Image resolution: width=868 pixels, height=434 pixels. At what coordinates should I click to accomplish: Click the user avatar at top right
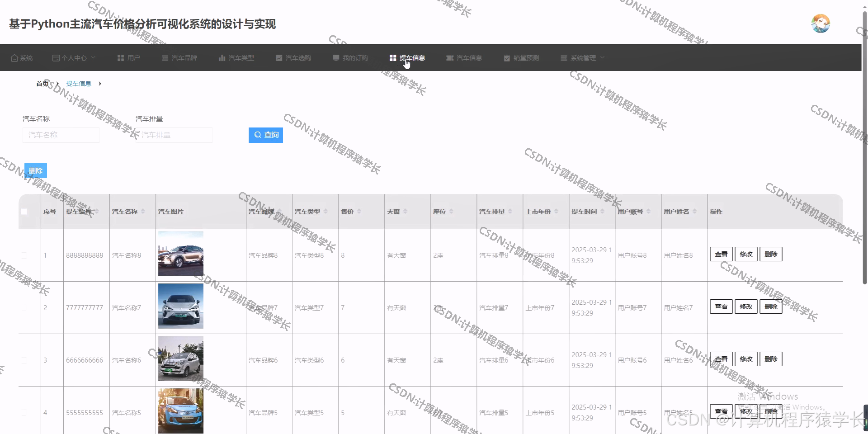[x=821, y=24]
